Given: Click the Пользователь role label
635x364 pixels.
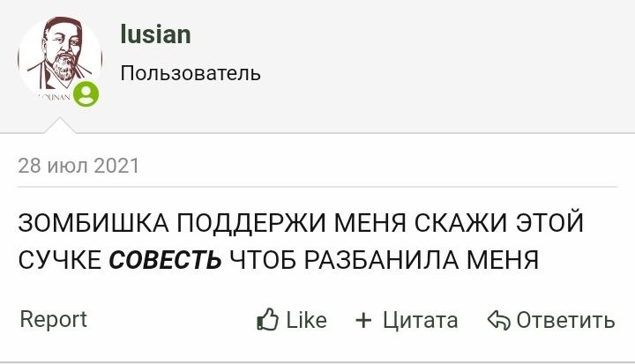Looking at the screenshot, I should (190, 73).
